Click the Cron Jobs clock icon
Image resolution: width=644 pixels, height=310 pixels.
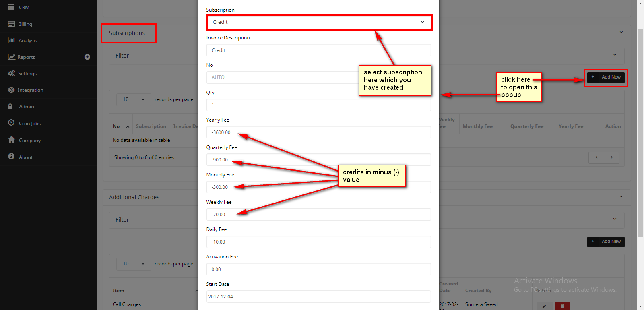(x=11, y=123)
